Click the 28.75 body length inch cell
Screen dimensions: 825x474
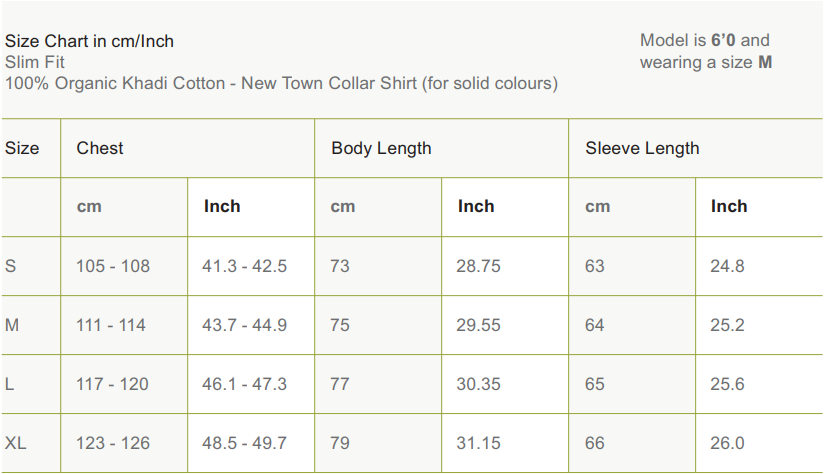pos(479,266)
